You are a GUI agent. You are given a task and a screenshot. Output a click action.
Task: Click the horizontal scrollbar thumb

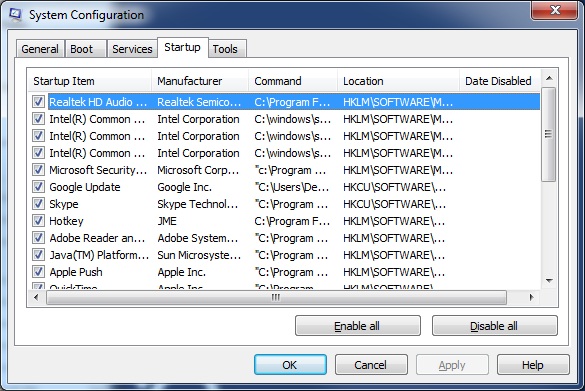tap(276, 297)
